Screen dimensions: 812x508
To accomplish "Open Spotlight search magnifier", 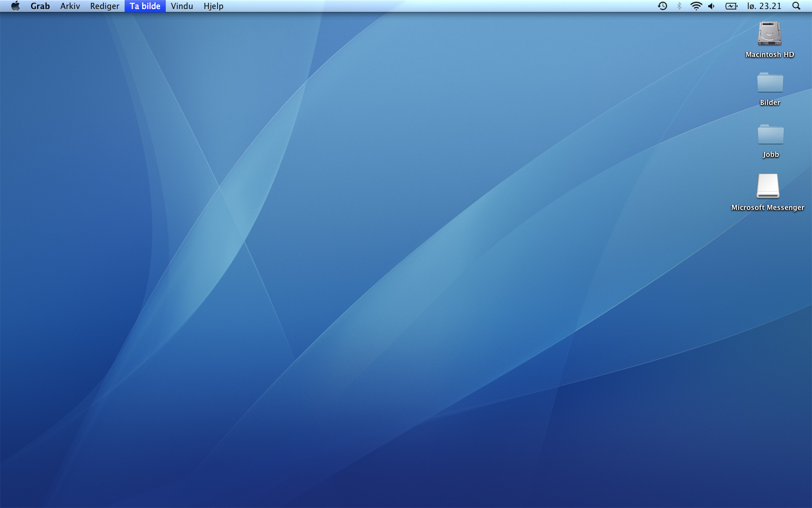I will [796, 6].
